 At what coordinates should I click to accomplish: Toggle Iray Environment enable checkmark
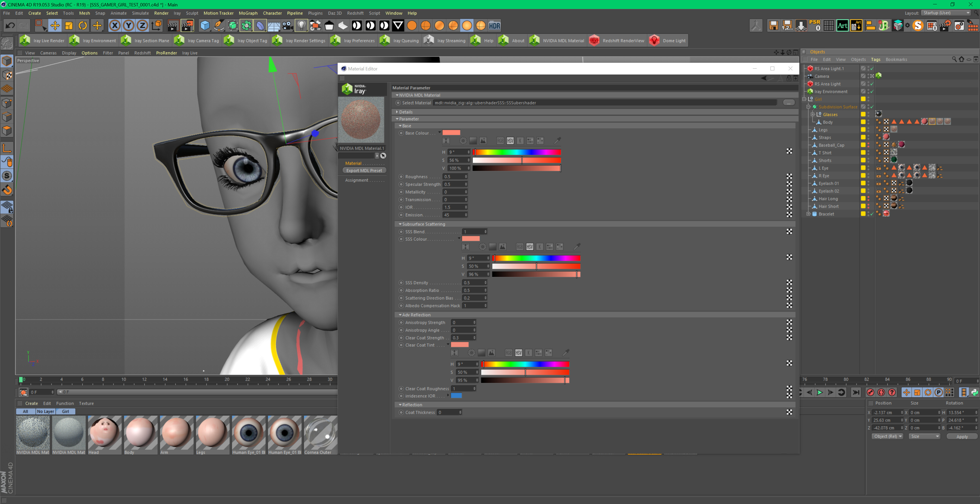pyautogui.click(x=872, y=92)
